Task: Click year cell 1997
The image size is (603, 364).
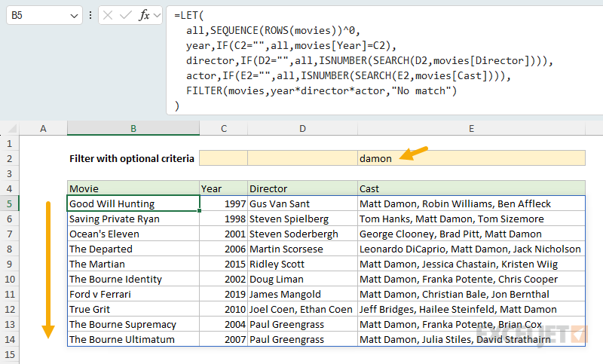Action: click(223, 203)
